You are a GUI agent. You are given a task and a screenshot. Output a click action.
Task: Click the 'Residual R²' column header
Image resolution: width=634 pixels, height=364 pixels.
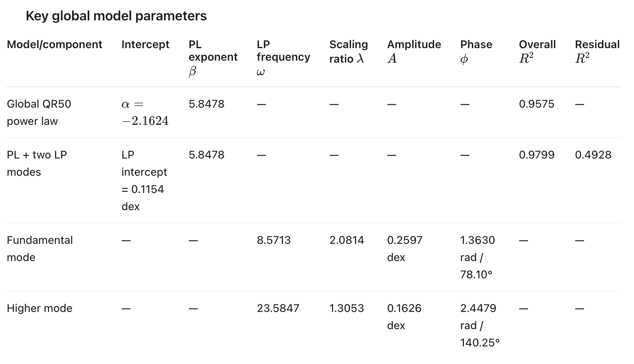(x=597, y=51)
